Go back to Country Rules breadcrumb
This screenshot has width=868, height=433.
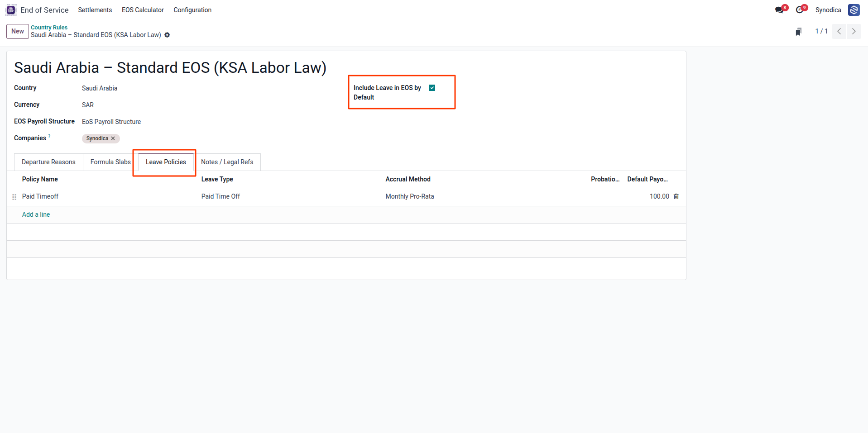49,28
